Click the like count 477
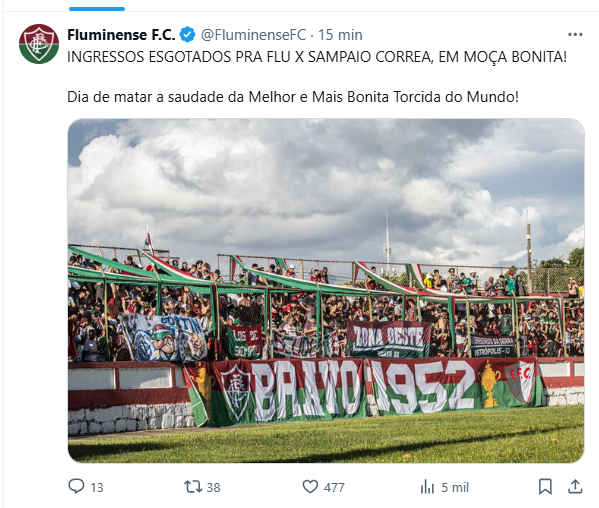Viewport: 599px width, 508px height. tap(334, 487)
